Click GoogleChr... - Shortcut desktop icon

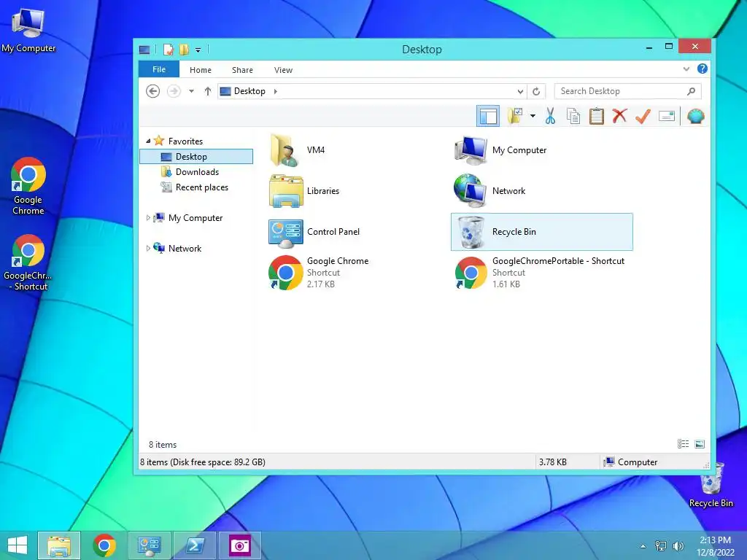coord(28,262)
